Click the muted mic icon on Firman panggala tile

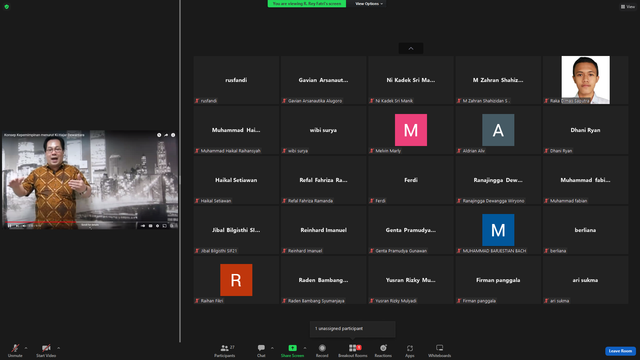[x=459, y=301]
